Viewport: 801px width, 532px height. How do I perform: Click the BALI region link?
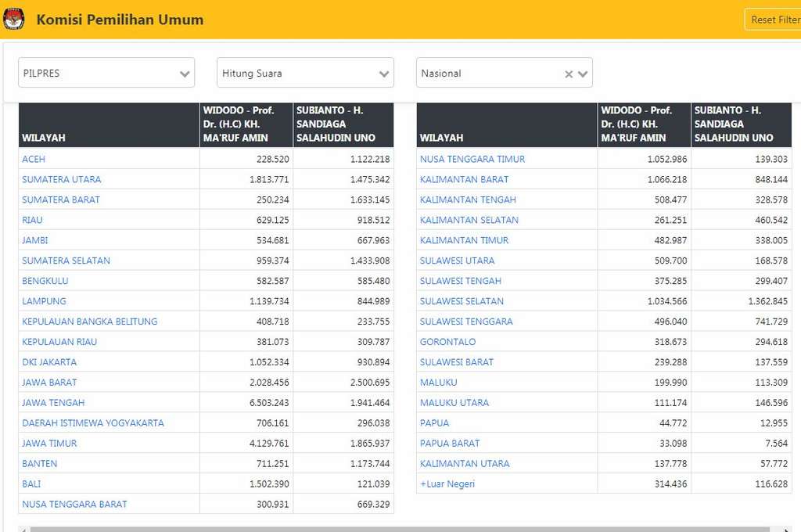coord(32,484)
